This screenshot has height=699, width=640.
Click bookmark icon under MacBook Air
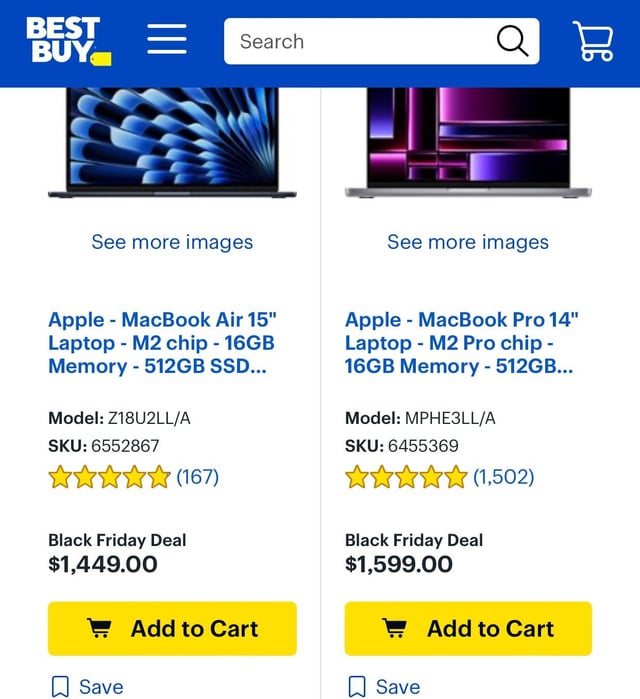pos(60,686)
